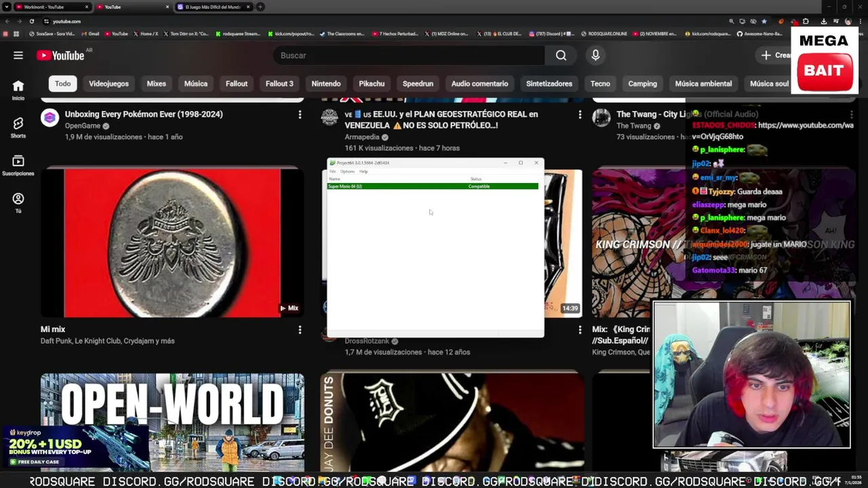Select the Camping filter chip
This screenshot has height=488, width=868.
click(x=642, y=83)
